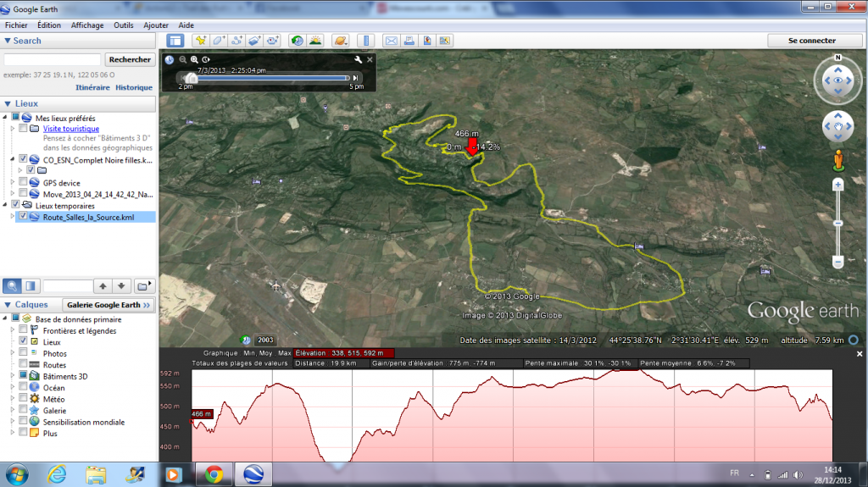Open Aide menu
This screenshot has width=868, height=487.
coord(186,25)
